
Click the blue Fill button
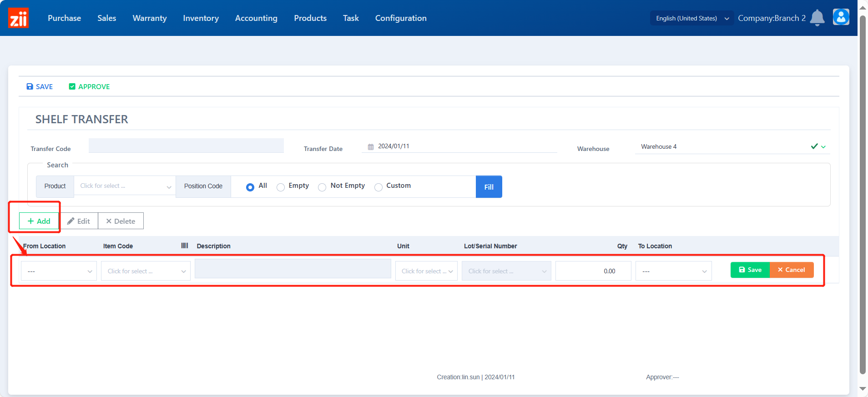point(489,187)
